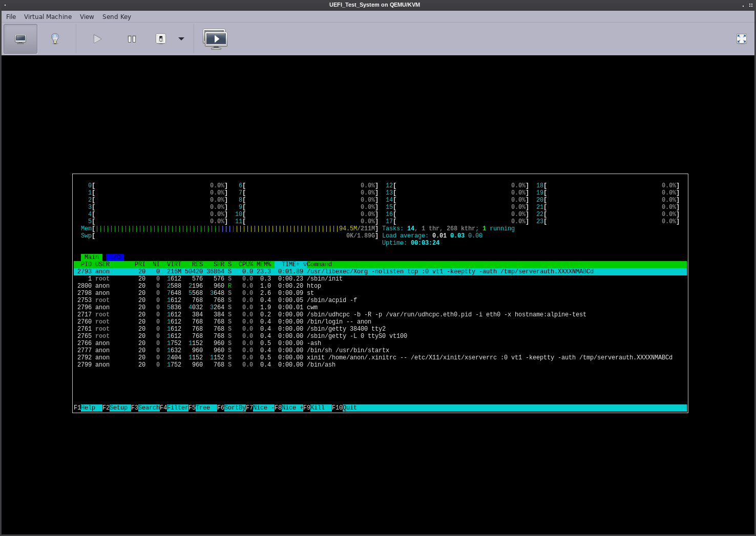Viewport: 756px width, 536px height.
Task: Show the graphical console view
Action: click(x=20, y=39)
